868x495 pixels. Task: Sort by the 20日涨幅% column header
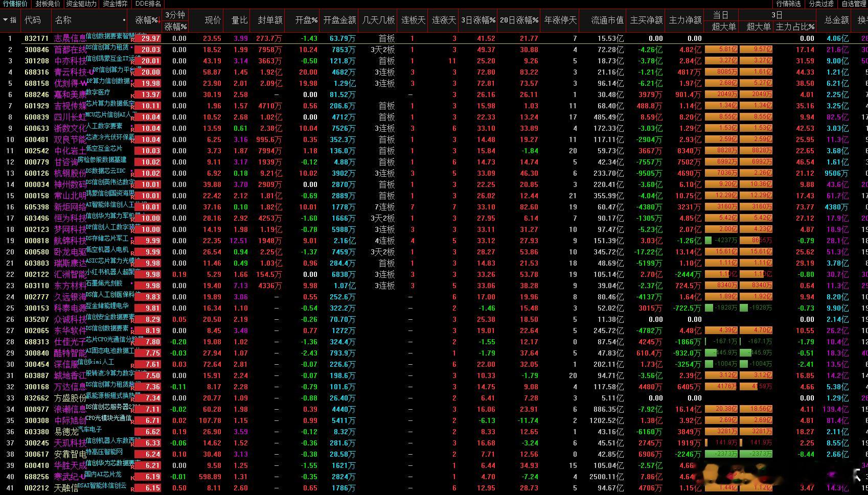click(519, 20)
